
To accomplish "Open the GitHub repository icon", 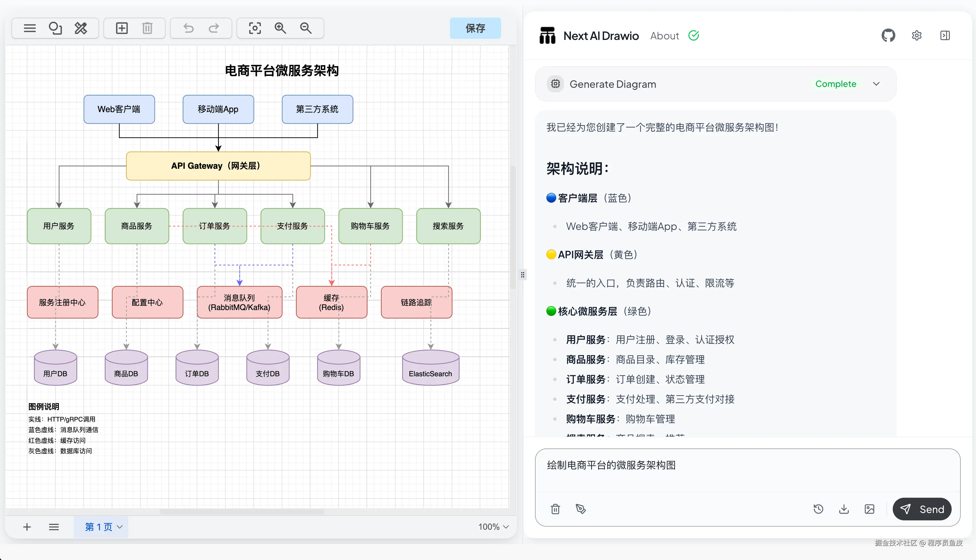I will (x=888, y=36).
